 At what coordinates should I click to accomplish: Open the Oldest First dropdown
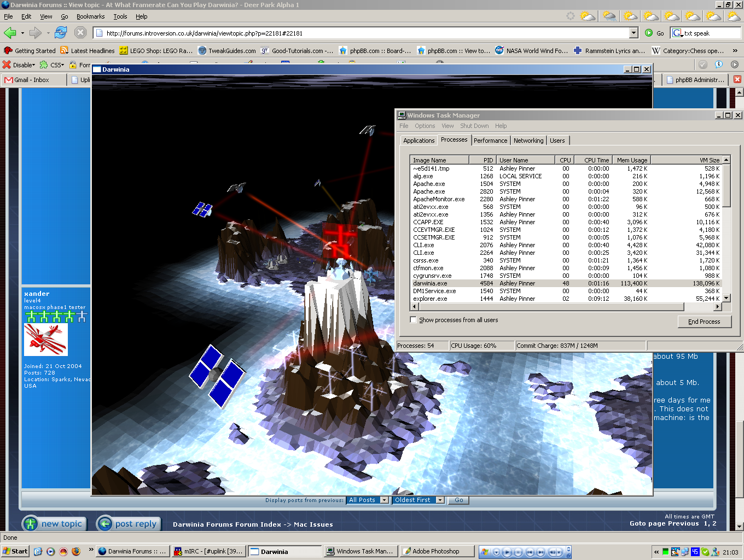click(419, 500)
